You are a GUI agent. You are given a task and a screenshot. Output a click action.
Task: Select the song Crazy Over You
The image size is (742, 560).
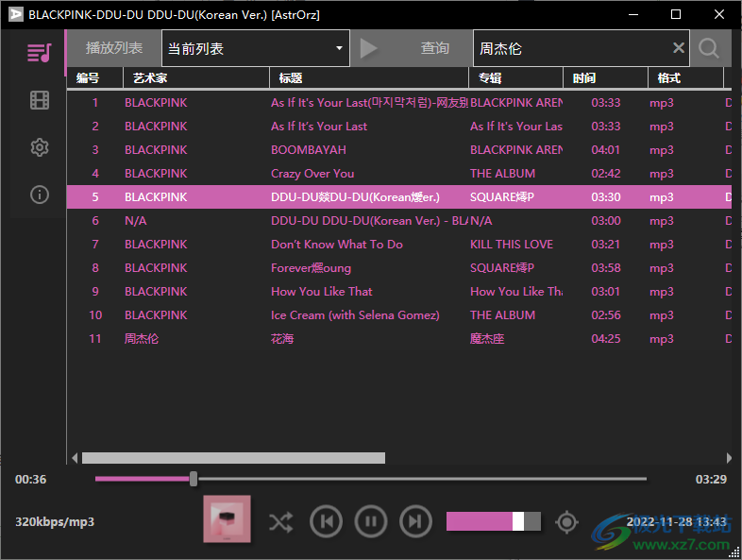click(312, 173)
